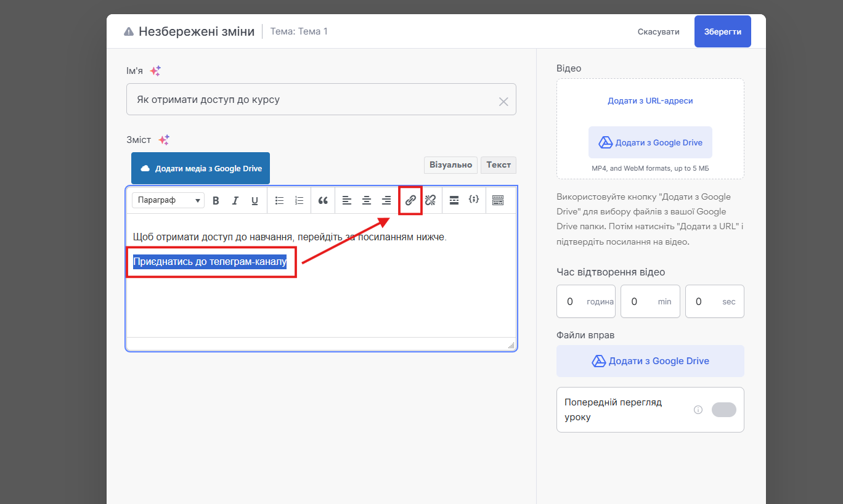
Task: Clear the lesson name field
Action: coord(503,102)
